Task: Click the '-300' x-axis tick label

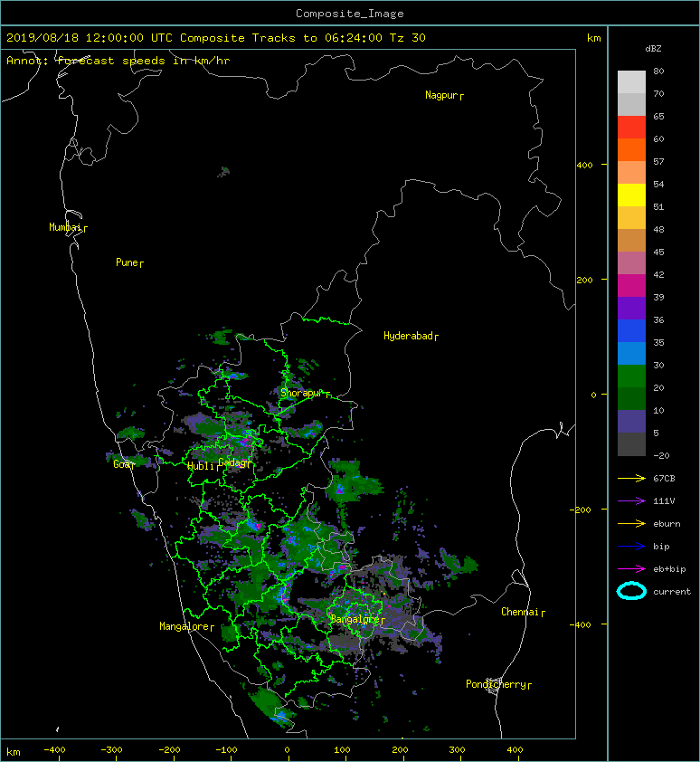Action: [x=112, y=750]
